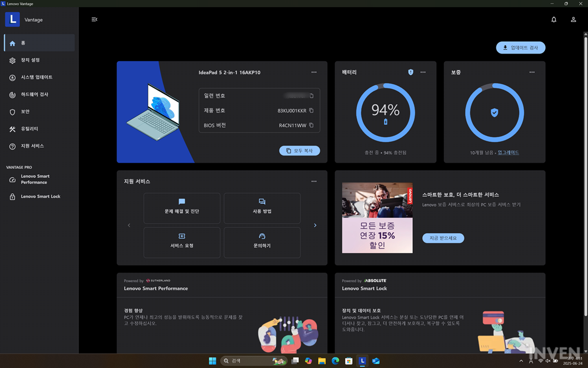
Task: Click the Lenovo Smart Performance card title
Action: (156, 289)
